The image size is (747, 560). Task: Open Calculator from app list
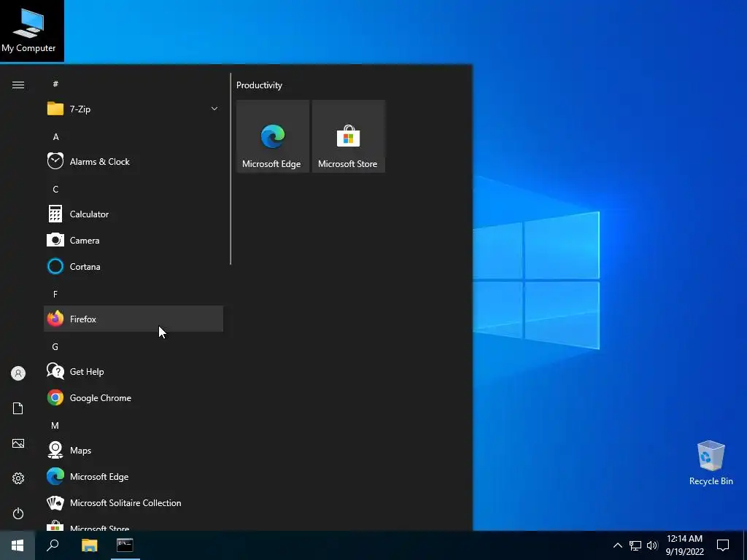[133, 214]
